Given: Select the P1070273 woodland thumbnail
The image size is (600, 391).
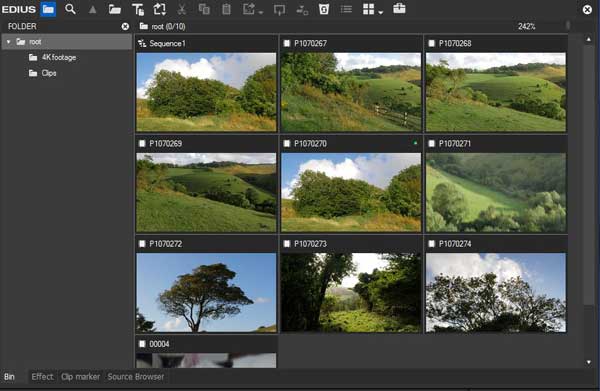Looking at the screenshot, I should click(x=351, y=293).
